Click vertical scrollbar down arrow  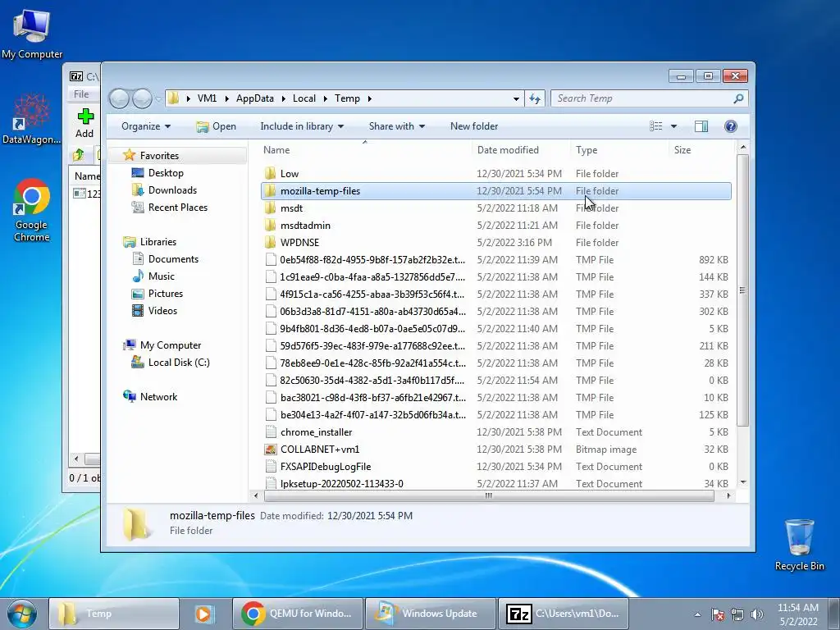(x=742, y=482)
